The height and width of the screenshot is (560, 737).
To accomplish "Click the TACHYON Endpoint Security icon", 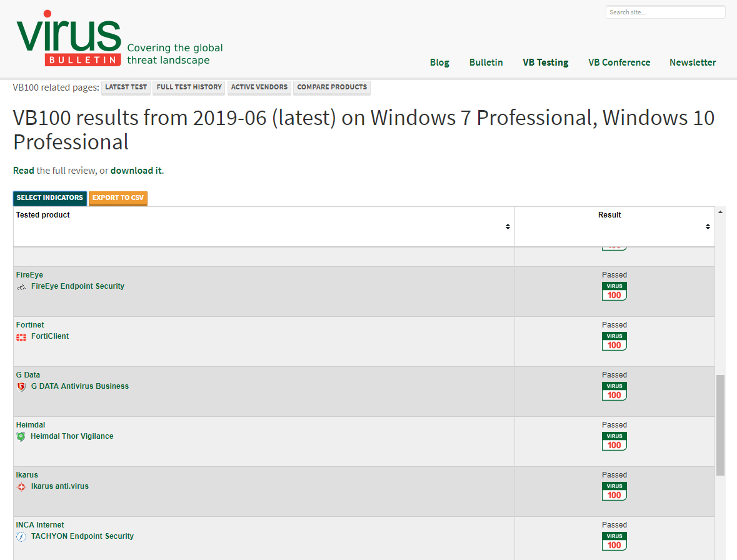I will click(x=21, y=536).
